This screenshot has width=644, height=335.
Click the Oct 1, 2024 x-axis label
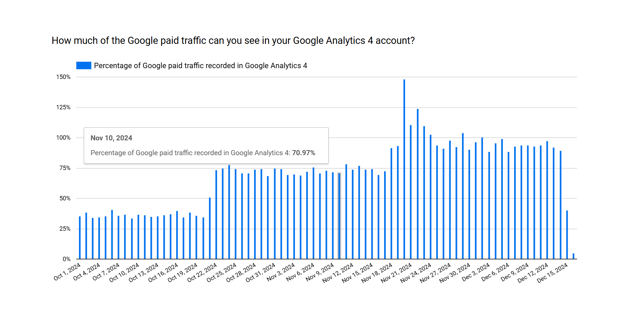[x=68, y=272]
